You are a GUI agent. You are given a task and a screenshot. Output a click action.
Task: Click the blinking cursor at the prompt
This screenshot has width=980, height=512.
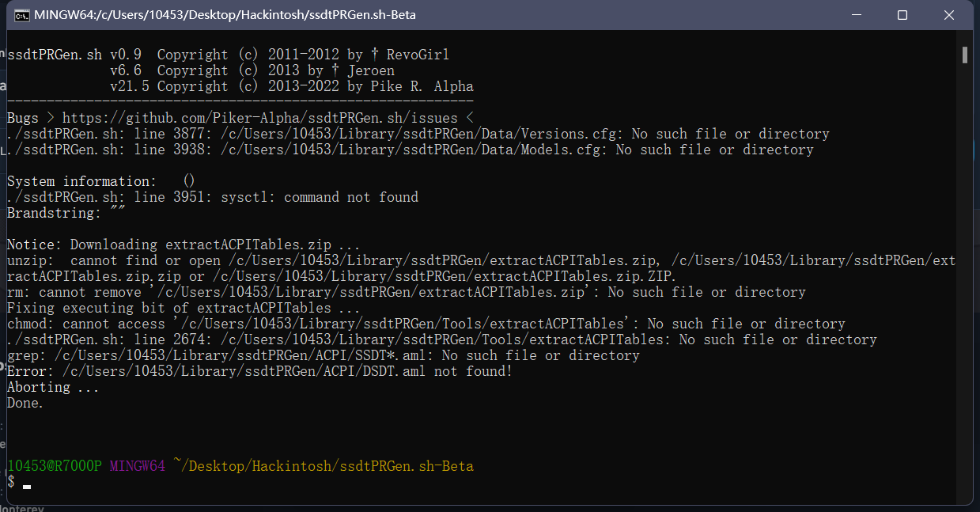[x=27, y=484]
